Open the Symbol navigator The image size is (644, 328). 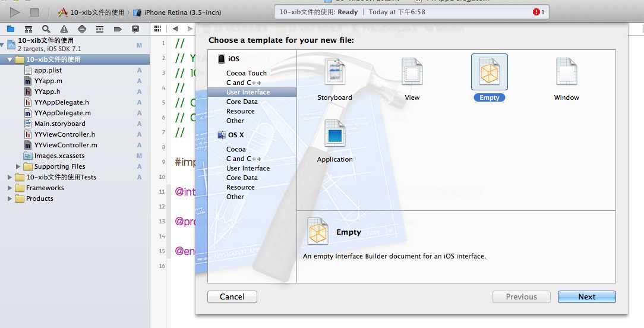tap(29, 29)
